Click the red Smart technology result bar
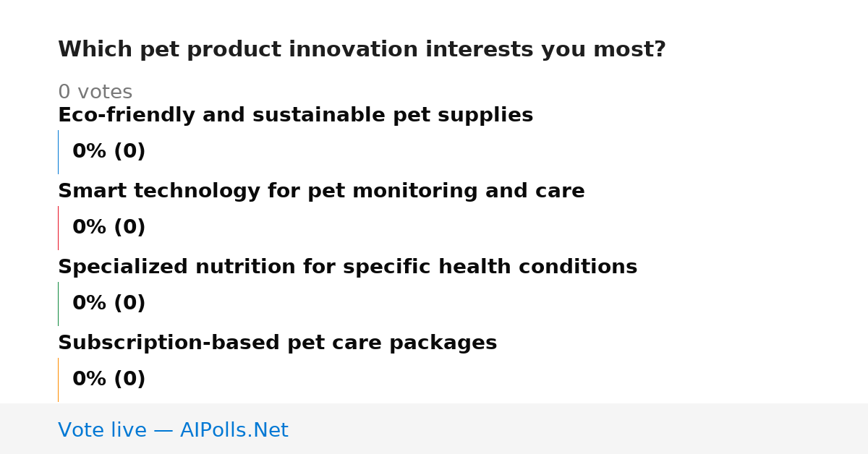The height and width of the screenshot is (454, 868). 58,228
